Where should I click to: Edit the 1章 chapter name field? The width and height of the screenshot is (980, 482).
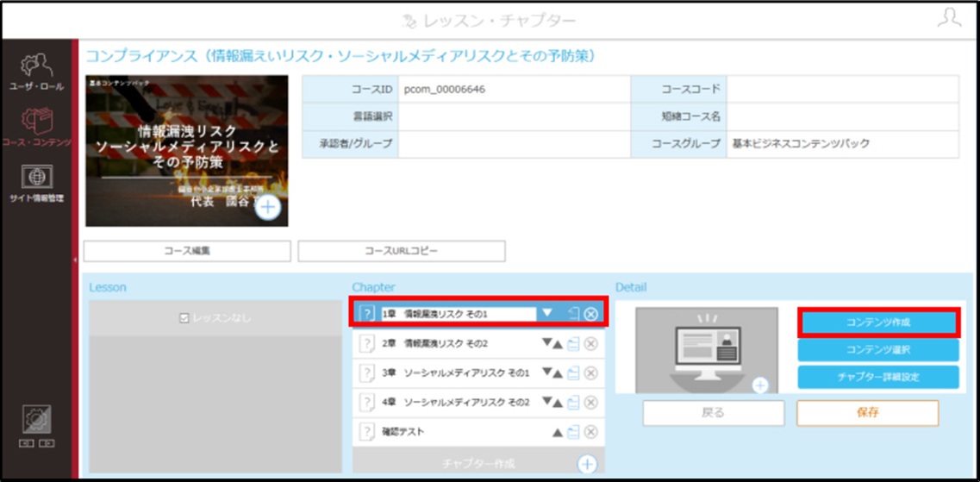[458, 314]
